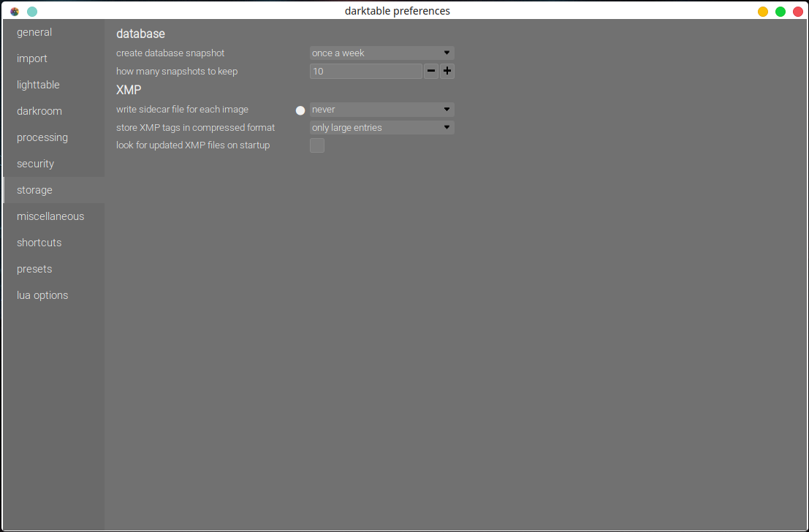Increase snapshots to keep with the plus button
This screenshot has width=809, height=532.
pyautogui.click(x=447, y=71)
